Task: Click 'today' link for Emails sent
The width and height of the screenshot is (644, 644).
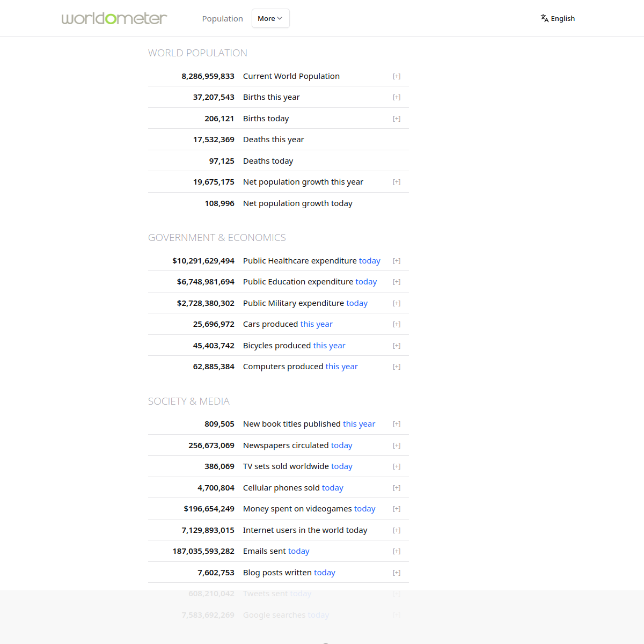Action: pos(298,551)
